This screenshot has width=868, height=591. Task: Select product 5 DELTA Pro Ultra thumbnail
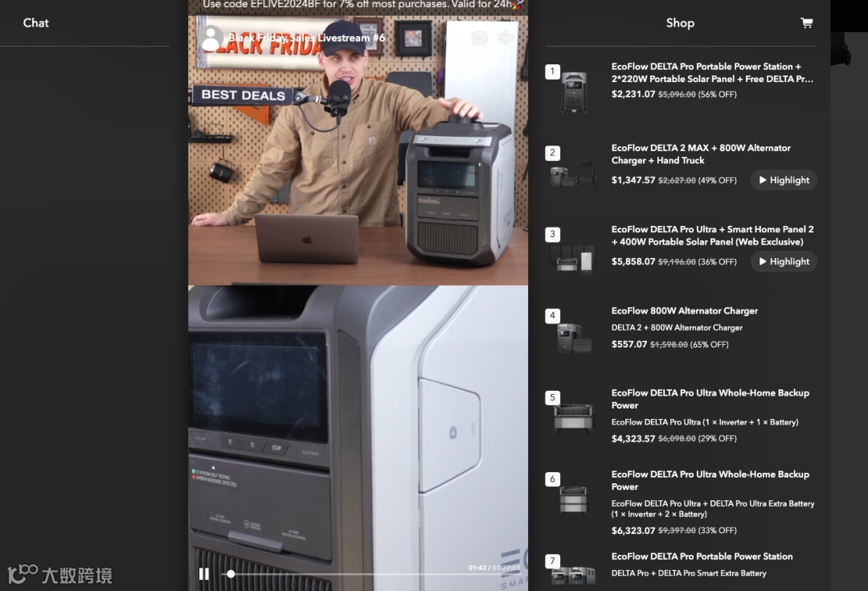(574, 418)
